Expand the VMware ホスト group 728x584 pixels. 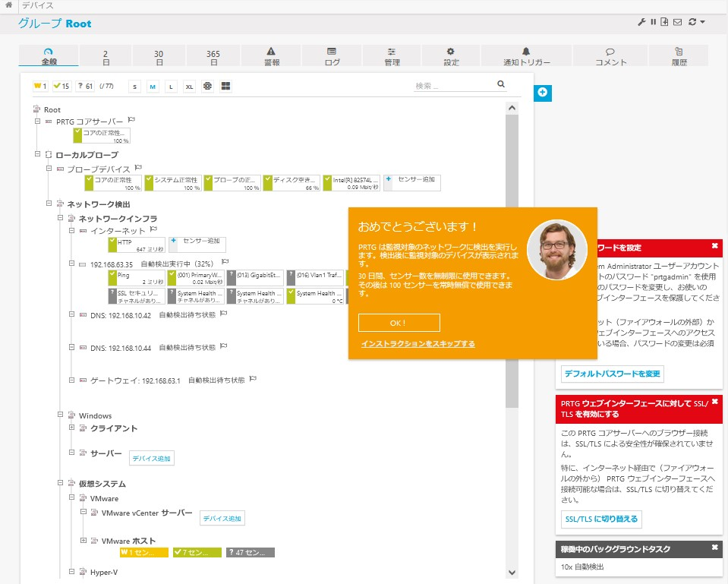83,540
